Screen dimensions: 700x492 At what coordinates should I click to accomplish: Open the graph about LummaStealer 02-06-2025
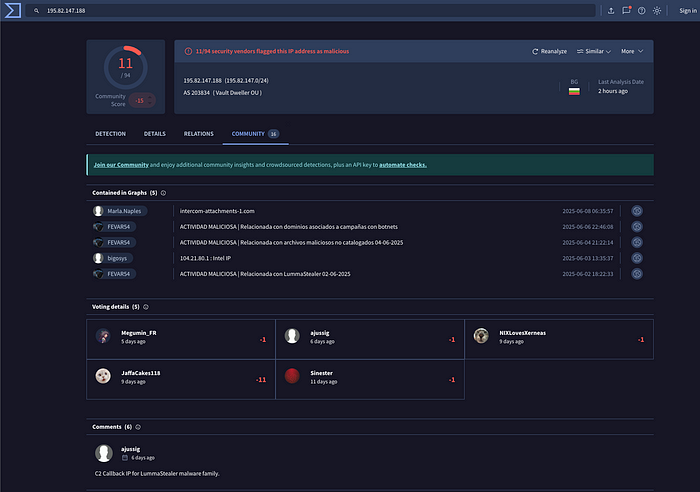[265, 274]
